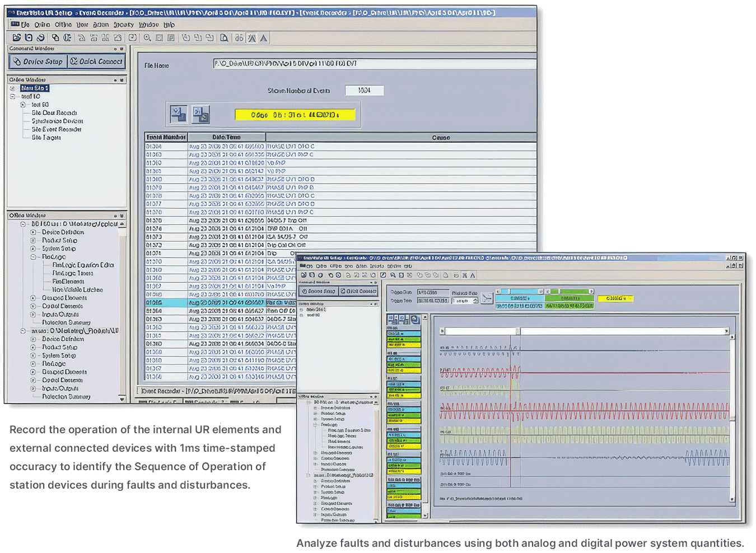Expand Inputs/Outputs under first offline device
The image size is (756, 553).
coord(33,315)
